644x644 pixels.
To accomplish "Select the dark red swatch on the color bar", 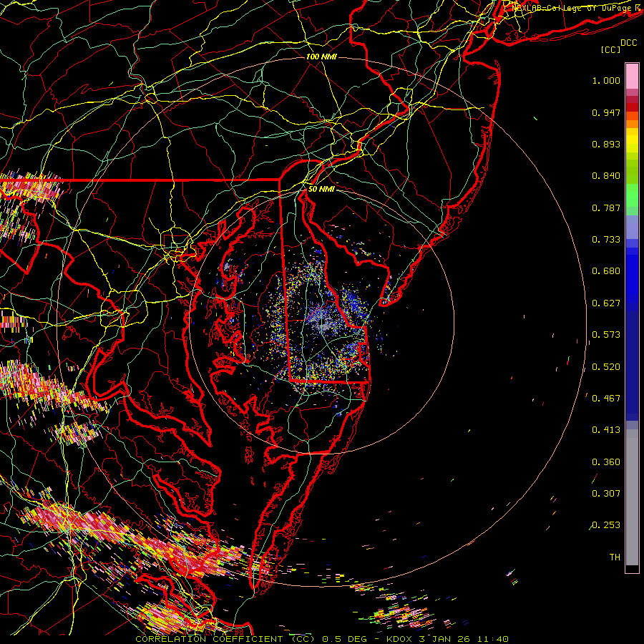I will [632, 107].
